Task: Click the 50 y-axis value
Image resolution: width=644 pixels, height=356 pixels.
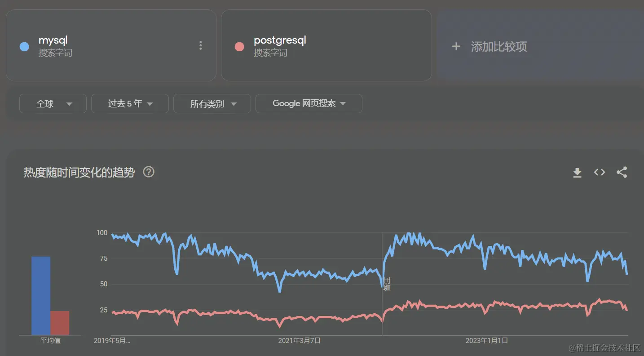Action: click(x=103, y=284)
